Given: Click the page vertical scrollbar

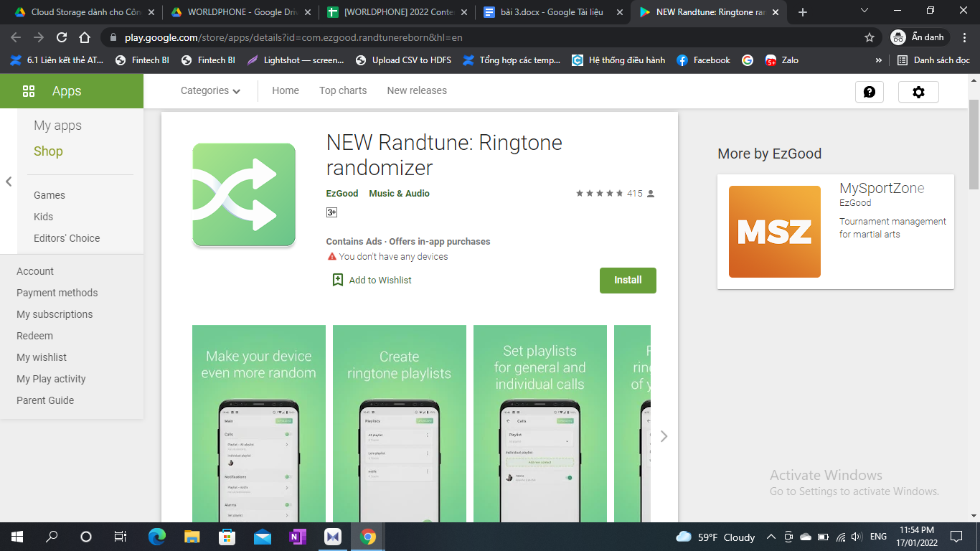Looking at the screenshot, I should [974, 143].
